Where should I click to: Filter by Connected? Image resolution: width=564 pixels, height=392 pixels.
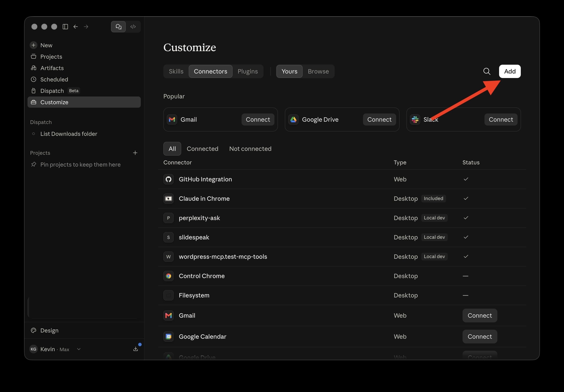tap(202, 149)
